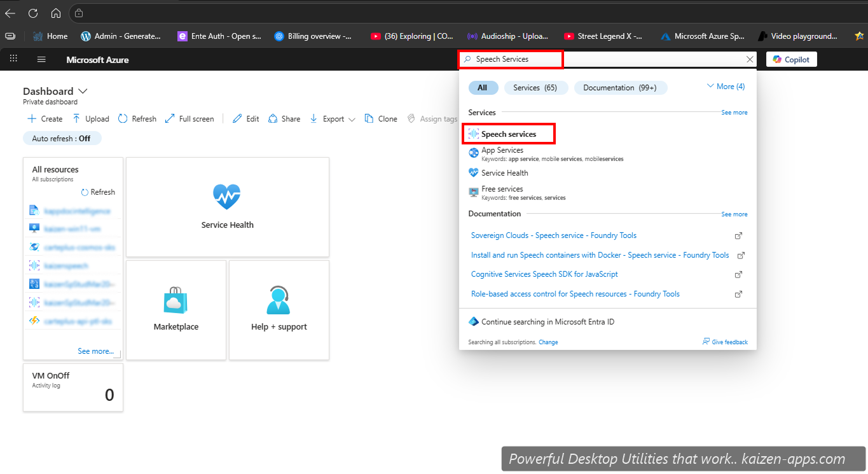Expand the Export dropdown arrow
This screenshot has height=474, width=868.
(352, 119)
